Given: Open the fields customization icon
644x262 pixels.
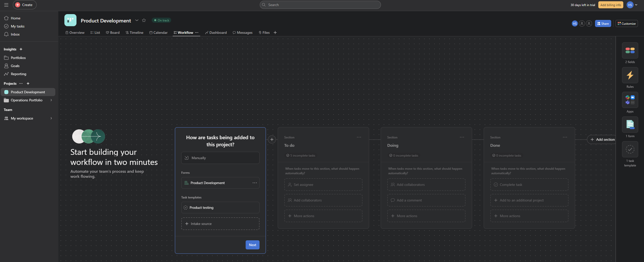Looking at the screenshot, I should 630,51.
